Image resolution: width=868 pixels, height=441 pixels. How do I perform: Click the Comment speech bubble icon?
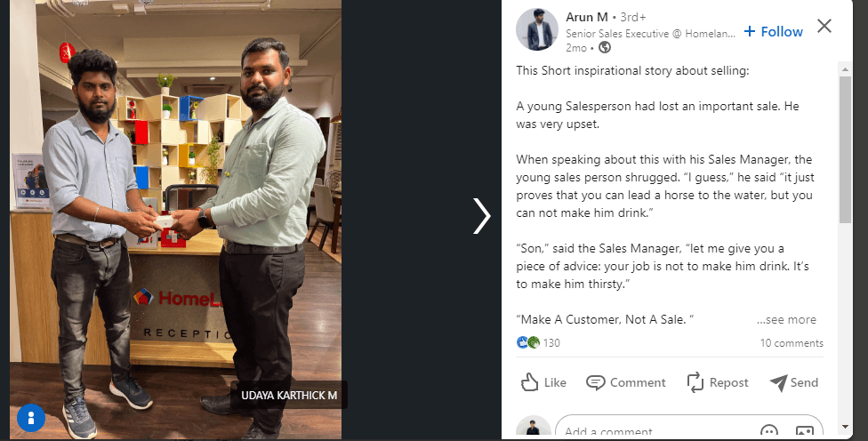(x=596, y=382)
